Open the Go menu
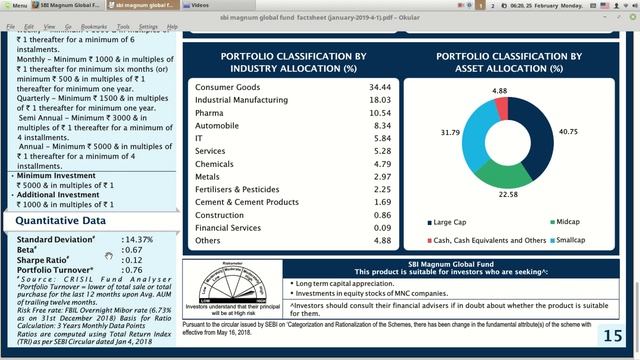Screen dimensions: 640x360 click(68, 27)
